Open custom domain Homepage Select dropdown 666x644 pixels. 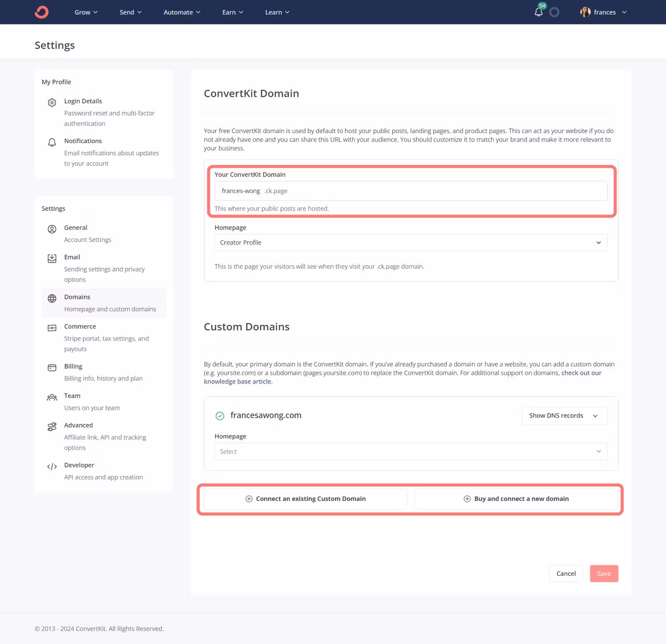coord(411,451)
